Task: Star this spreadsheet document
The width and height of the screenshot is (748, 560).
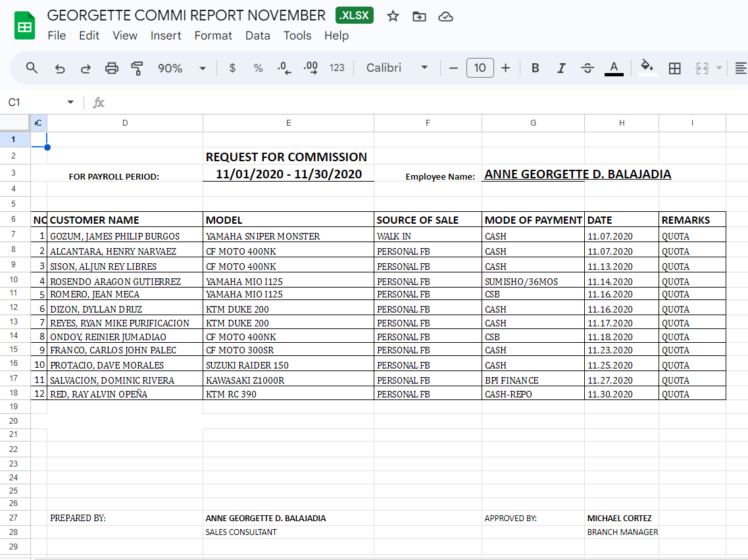Action: [393, 16]
